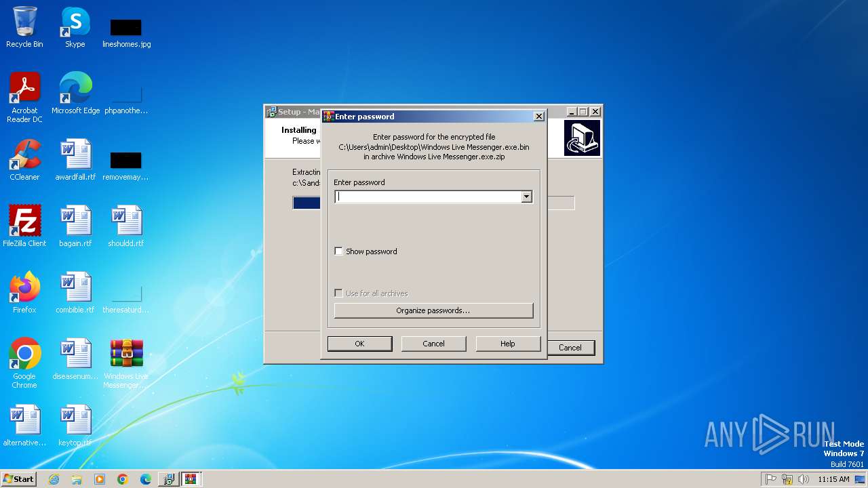This screenshot has width=868, height=488.
Task: Click the Chrome icon in the taskbar
Action: [x=123, y=479]
